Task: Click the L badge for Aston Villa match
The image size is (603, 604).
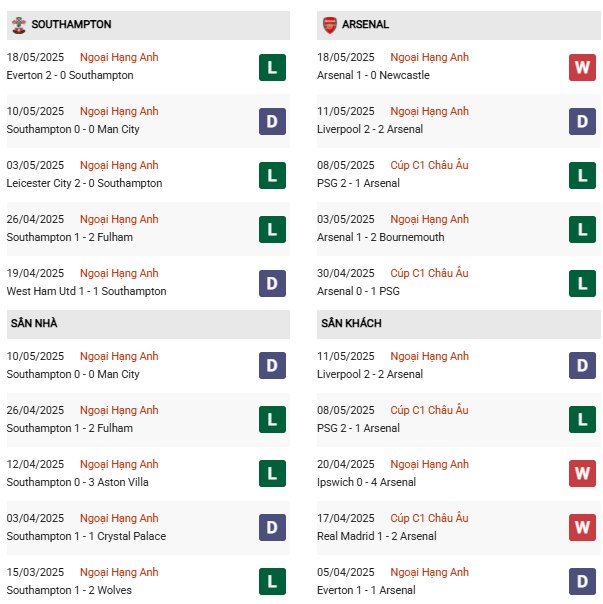Action: coord(271,474)
